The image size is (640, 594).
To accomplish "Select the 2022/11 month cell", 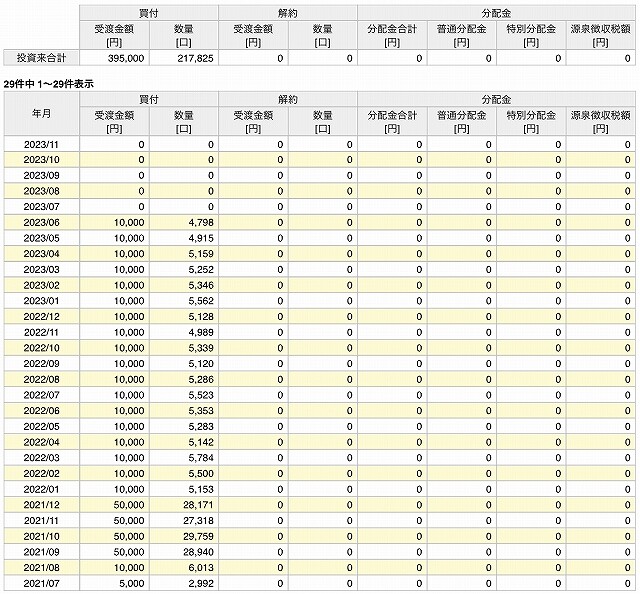I will (x=41, y=332).
